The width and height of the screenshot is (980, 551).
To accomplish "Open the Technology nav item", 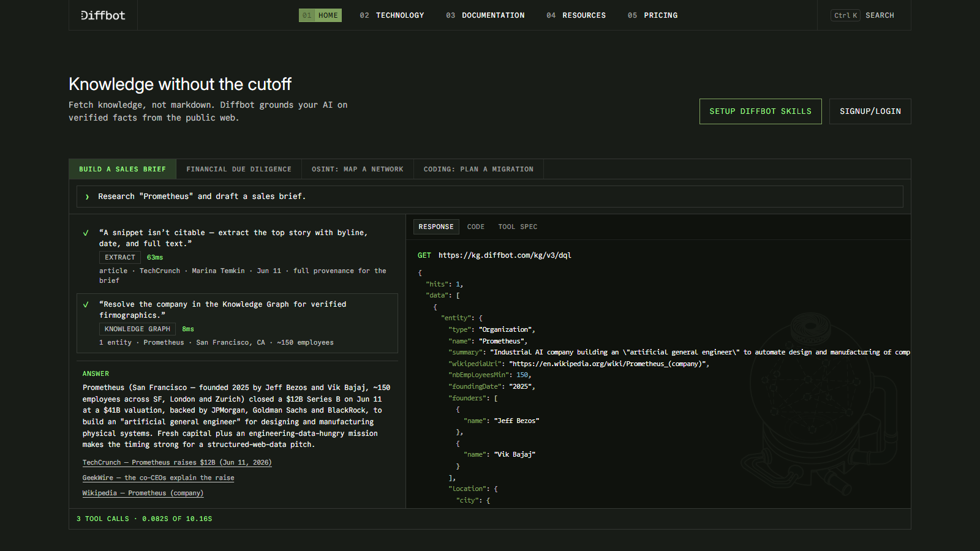I will tap(392, 15).
